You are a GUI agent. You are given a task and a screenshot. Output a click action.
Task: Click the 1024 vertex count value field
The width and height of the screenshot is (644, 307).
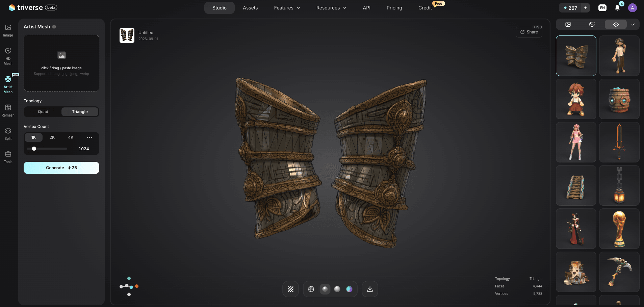[84, 149]
